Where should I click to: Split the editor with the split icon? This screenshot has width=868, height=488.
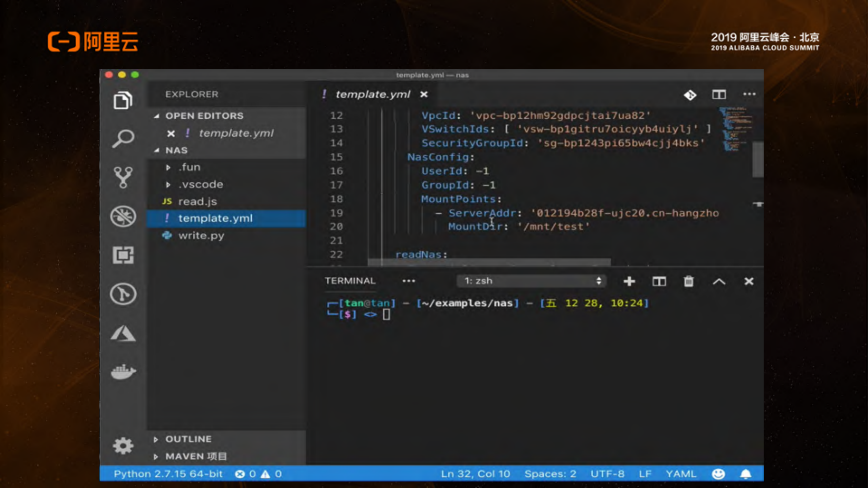coord(719,95)
